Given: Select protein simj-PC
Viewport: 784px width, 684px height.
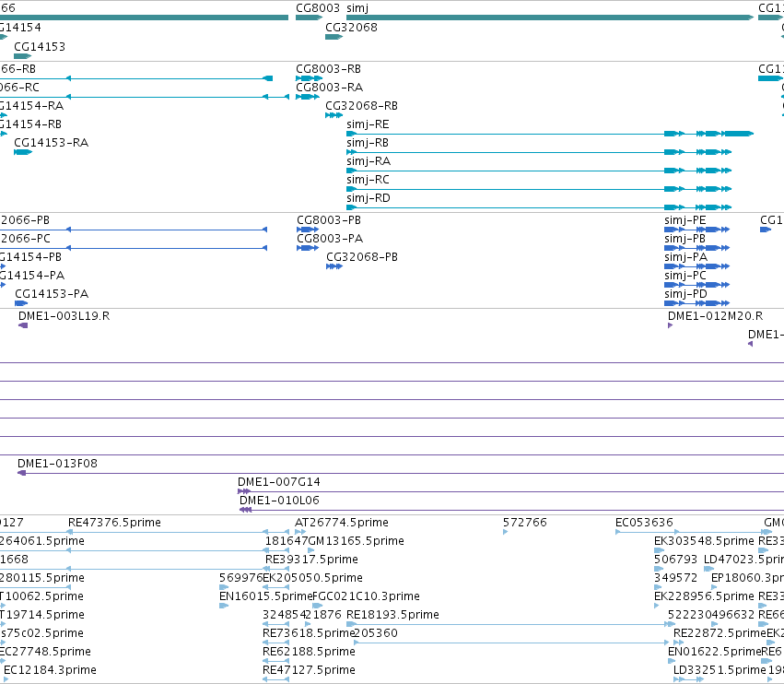Looking at the screenshot, I should (697, 285).
